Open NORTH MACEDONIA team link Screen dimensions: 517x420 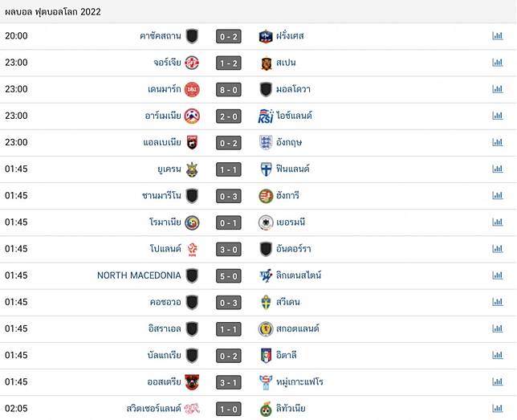139,275
